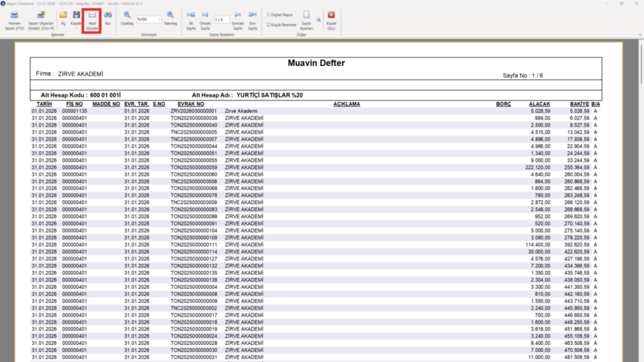This screenshot has height=362, width=644.
Task: Click the alacak amount 114.400,00
Action: click(x=538, y=244)
